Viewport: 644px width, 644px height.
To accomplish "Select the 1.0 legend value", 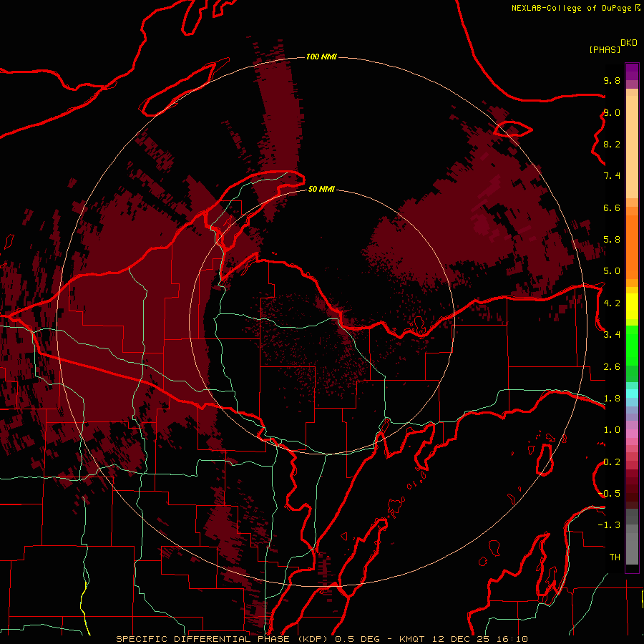I will pos(612,430).
